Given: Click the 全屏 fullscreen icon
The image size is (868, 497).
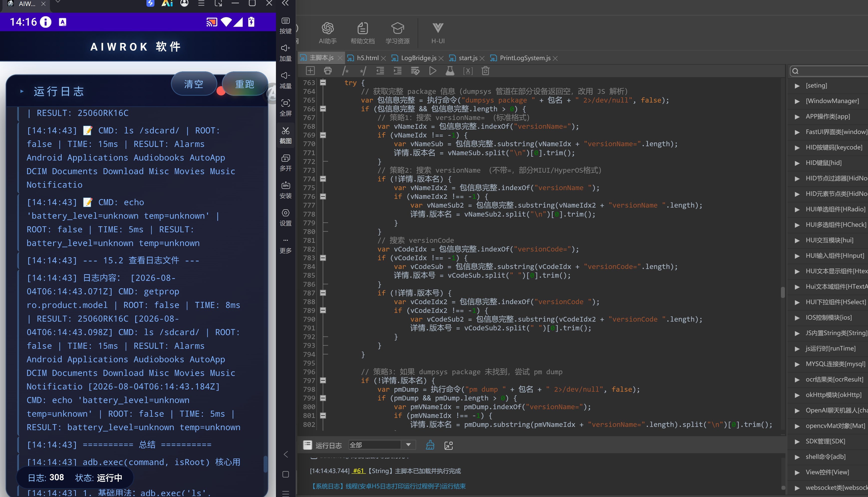Looking at the screenshot, I should (286, 108).
